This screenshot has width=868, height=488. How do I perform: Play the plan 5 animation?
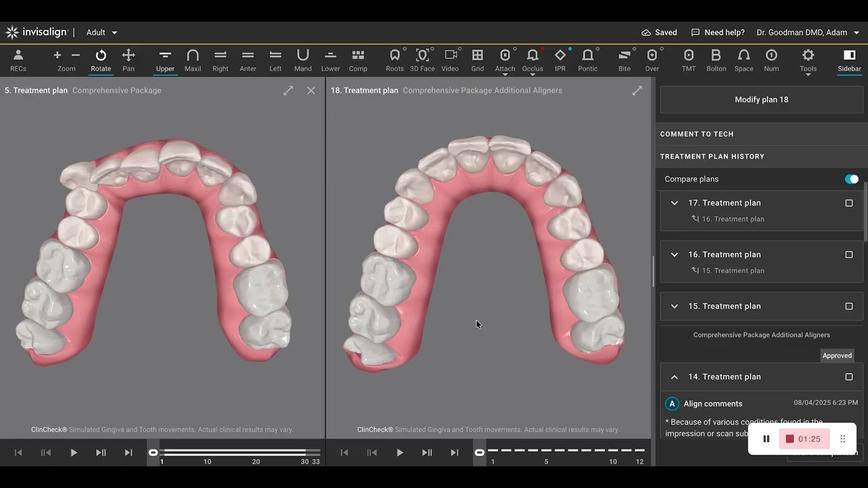pos(73,453)
